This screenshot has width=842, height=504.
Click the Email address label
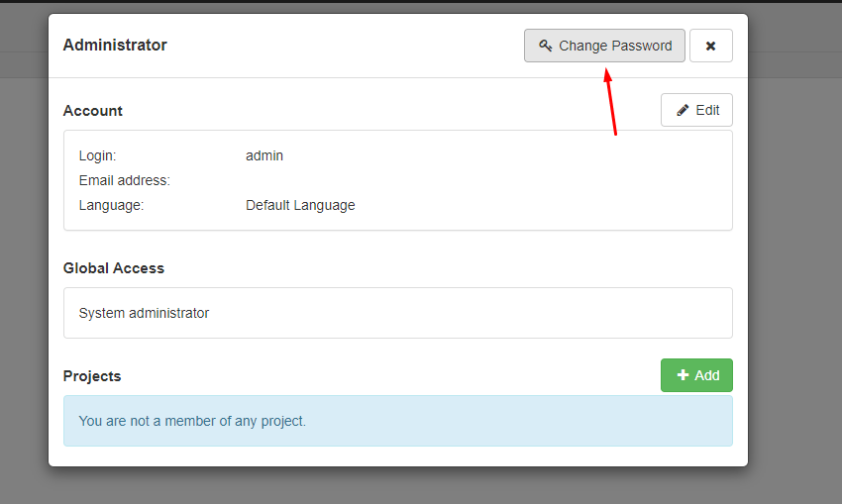pyautogui.click(x=124, y=180)
